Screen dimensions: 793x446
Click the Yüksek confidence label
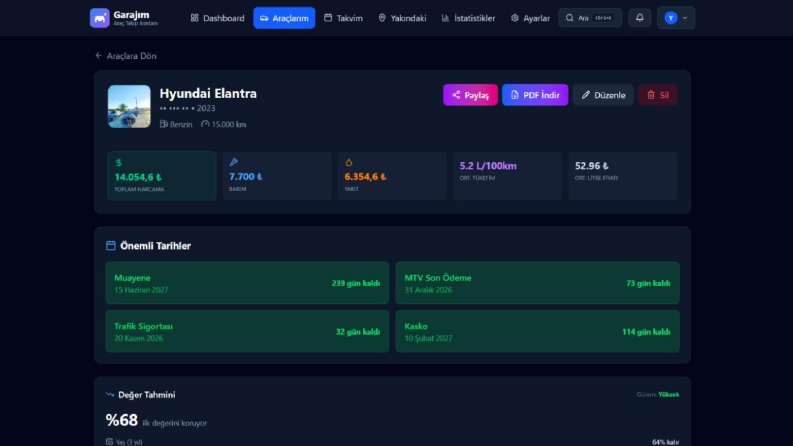pos(669,394)
